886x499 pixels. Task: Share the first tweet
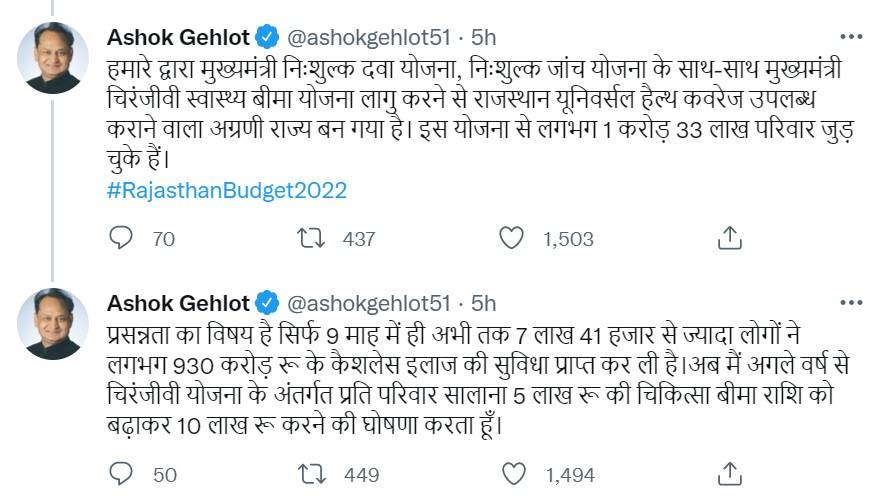(730, 238)
